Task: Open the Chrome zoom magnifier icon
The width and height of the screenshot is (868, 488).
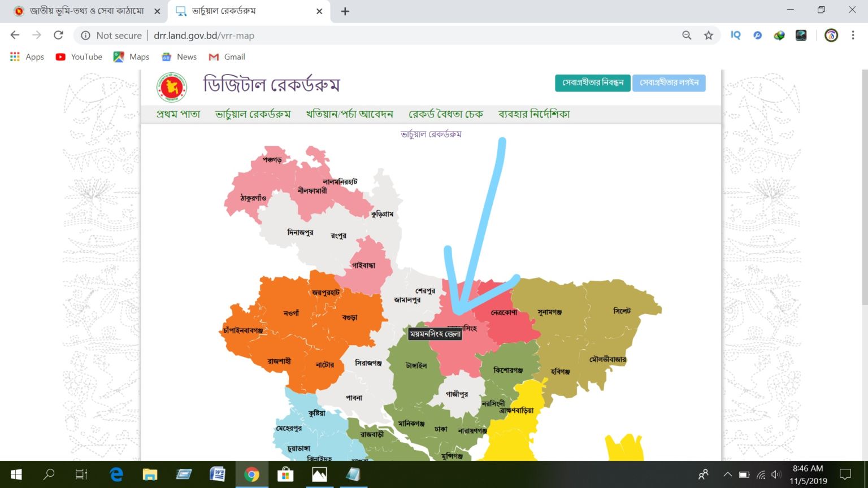Action: pyautogui.click(x=687, y=35)
